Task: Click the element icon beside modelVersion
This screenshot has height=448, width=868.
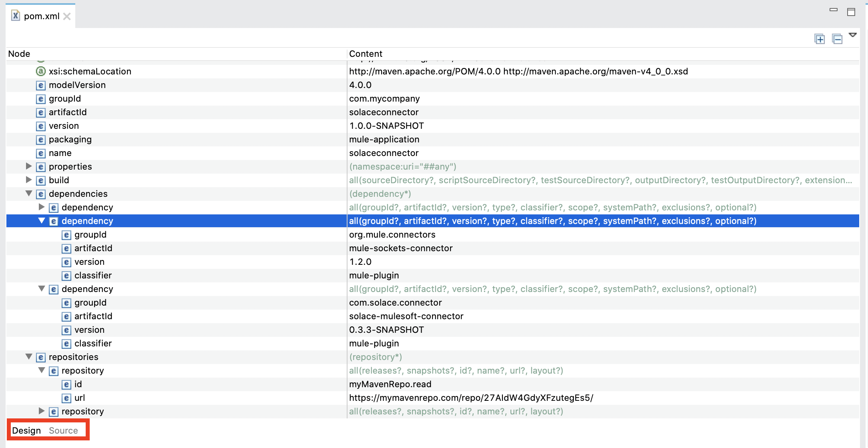Action: (40, 85)
